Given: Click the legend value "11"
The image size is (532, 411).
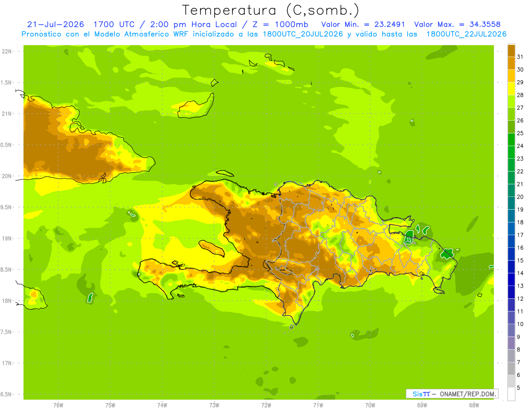Looking at the screenshot, I should coord(520,312).
